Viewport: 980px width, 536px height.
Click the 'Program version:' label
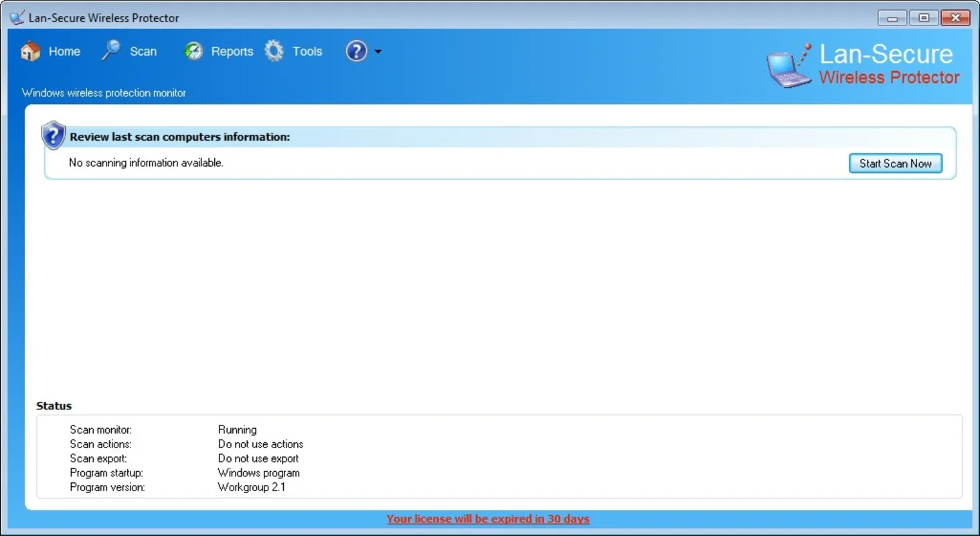[x=107, y=487]
